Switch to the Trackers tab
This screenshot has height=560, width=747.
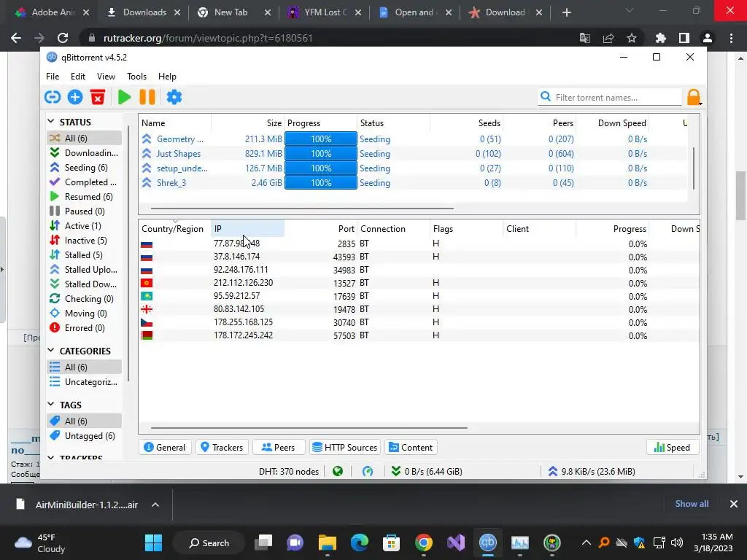pyautogui.click(x=222, y=447)
